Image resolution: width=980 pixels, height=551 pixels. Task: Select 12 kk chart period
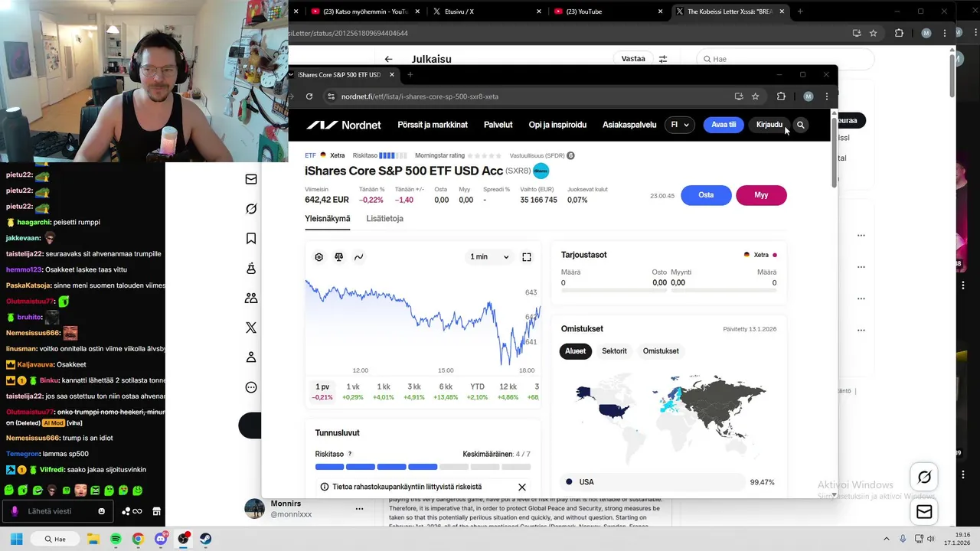click(508, 392)
